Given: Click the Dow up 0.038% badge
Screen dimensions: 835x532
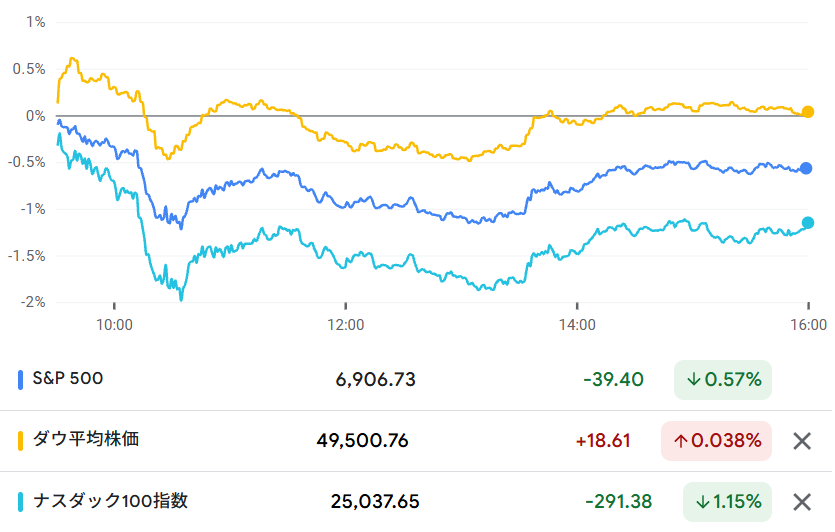Looking at the screenshot, I should coord(717,441).
